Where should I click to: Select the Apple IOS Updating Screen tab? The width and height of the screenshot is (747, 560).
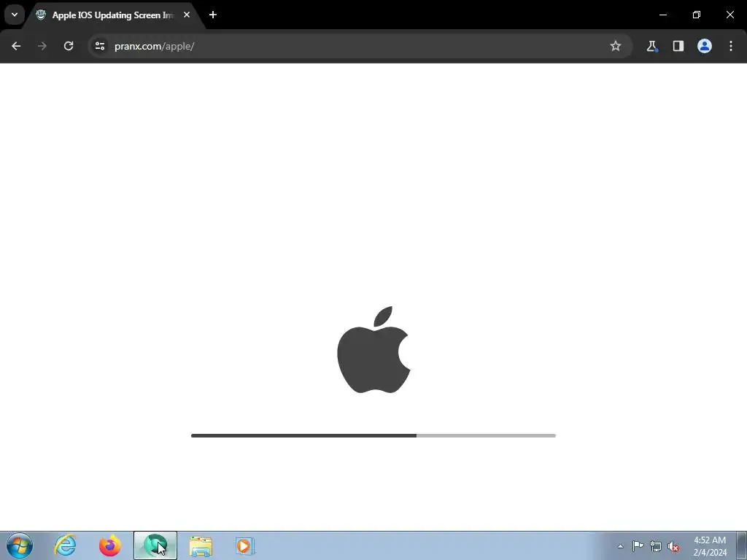point(113,15)
